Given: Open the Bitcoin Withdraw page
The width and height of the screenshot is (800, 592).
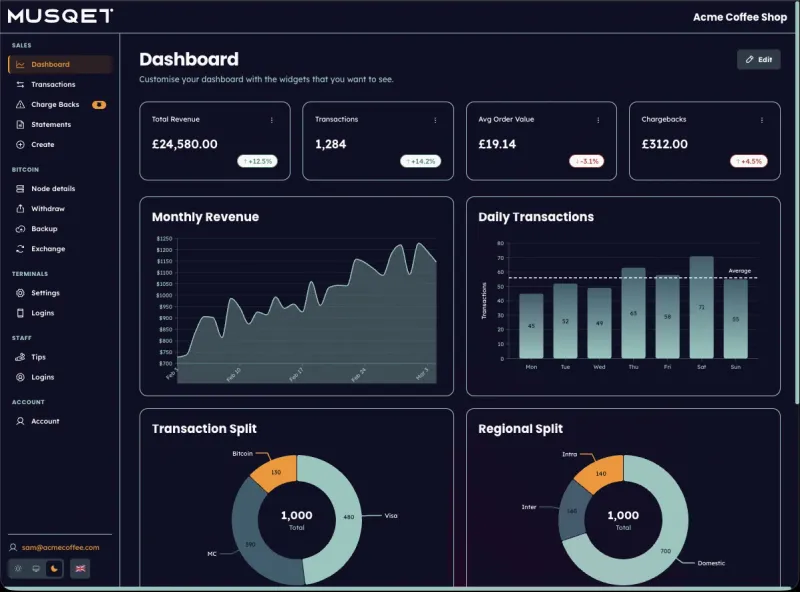Looking at the screenshot, I should (47, 208).
